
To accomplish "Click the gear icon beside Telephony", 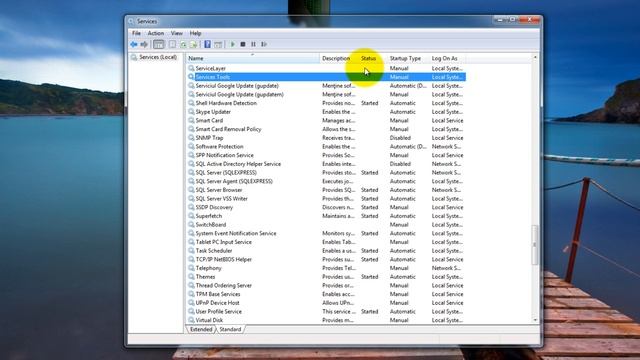I will click(191, 268).
